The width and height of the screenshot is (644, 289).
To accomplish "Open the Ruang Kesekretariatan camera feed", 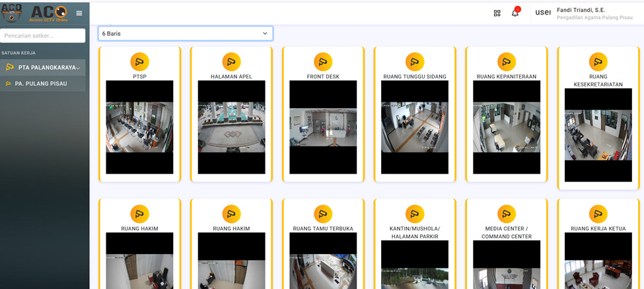I will [598, 135].
